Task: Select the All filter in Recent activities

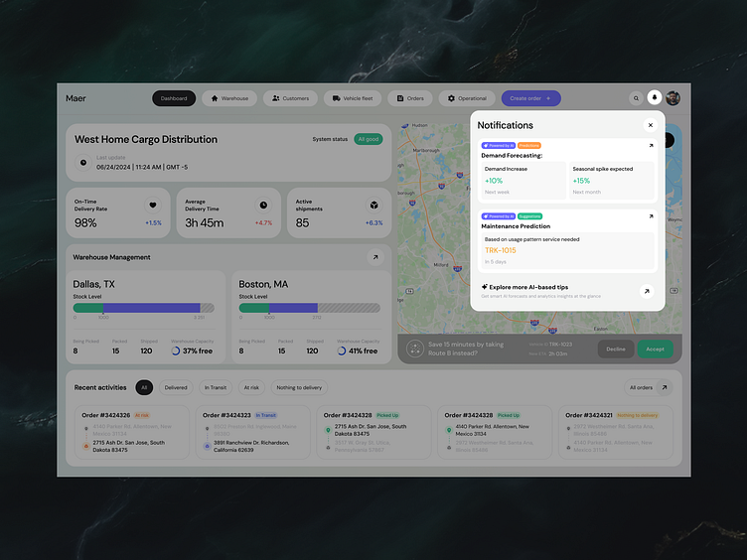Action: tap(144, 387)
